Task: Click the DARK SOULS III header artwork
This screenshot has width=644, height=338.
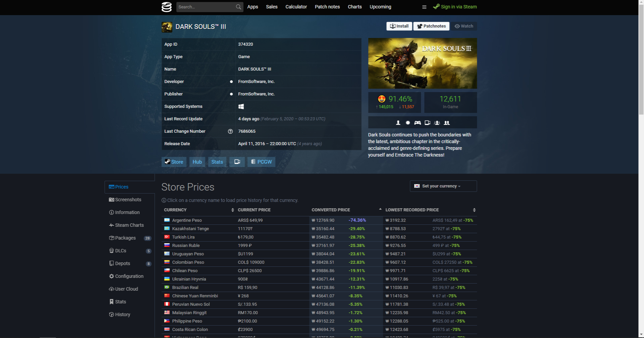Action: (x=423, y=63)
